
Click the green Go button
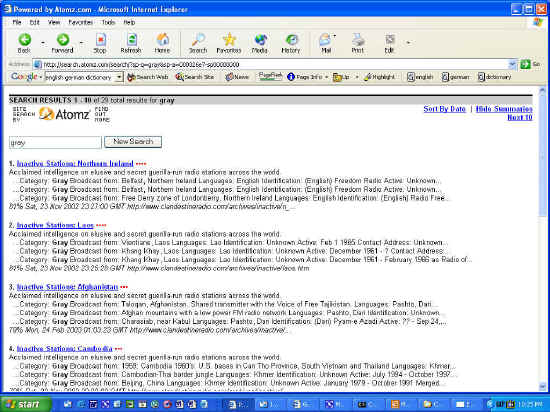point(530,64)
